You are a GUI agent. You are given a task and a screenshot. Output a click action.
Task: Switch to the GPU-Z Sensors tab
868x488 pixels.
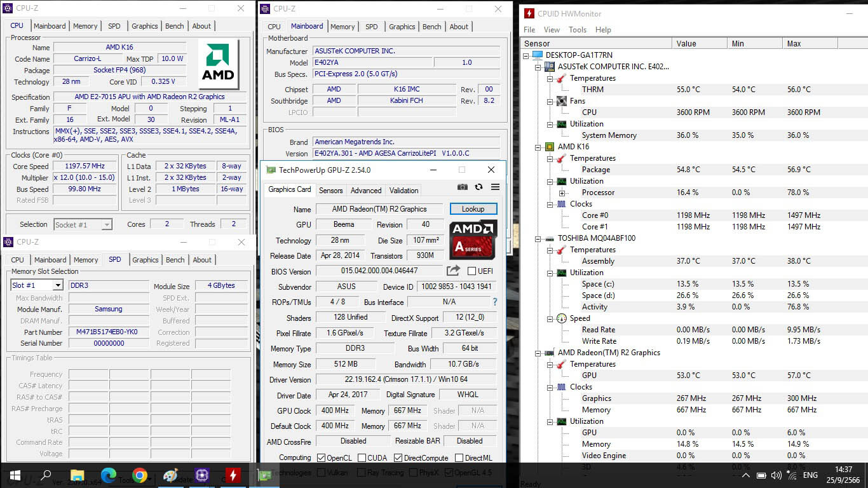330,190
